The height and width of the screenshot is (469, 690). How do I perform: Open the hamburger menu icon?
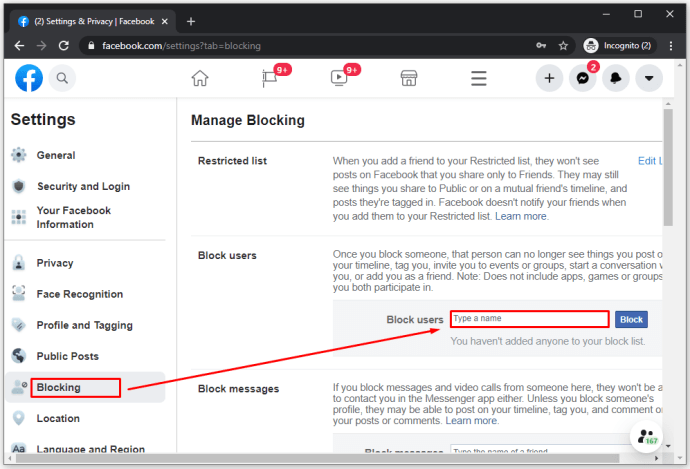coord(479,78)
